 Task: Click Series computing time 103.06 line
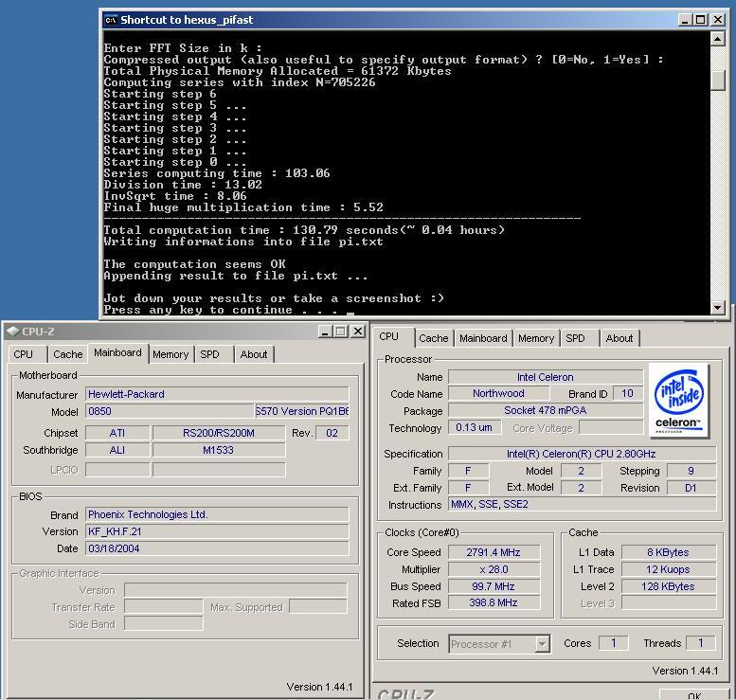pyautogui.click(x=217, y=173)
